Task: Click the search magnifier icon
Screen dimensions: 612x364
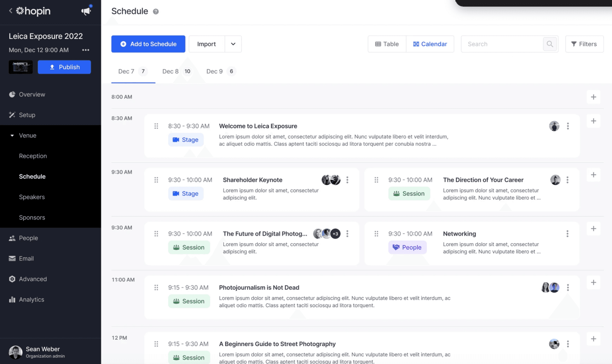Action: click(550, 44)
